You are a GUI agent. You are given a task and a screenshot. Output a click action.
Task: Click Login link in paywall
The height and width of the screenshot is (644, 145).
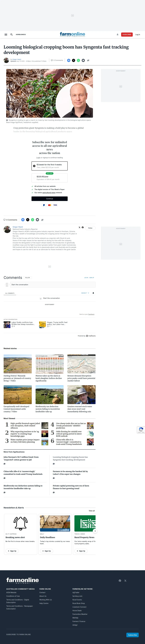coord(38,158)
